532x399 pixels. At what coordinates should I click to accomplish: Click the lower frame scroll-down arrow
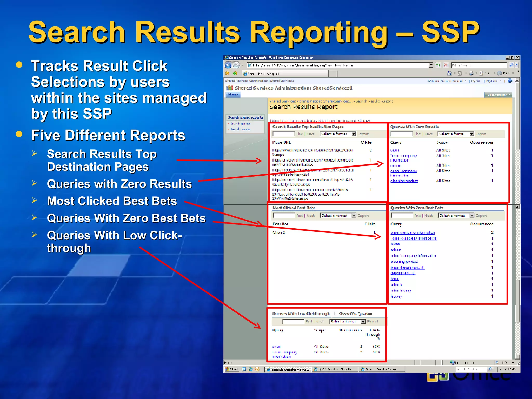click(517, 357)
